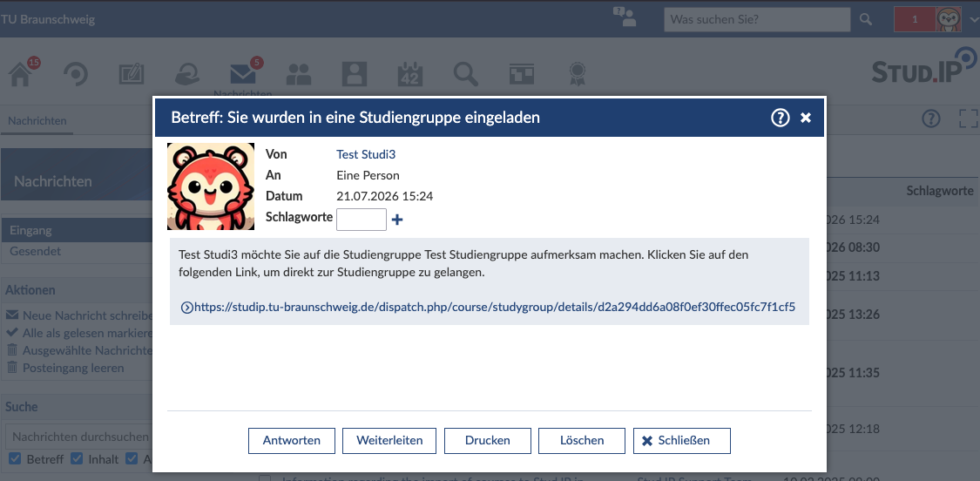
Task: Click the Schließen button
Action: point(682,440)
